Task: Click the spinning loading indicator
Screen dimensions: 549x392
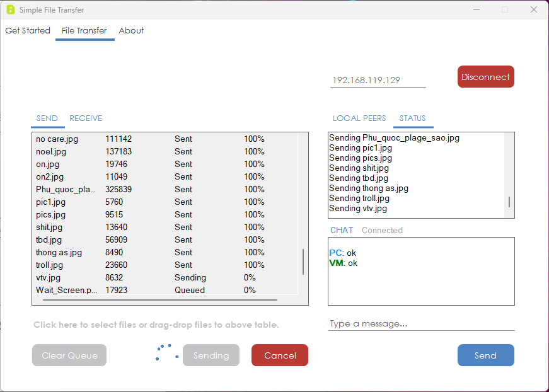Action: (167, 353)
